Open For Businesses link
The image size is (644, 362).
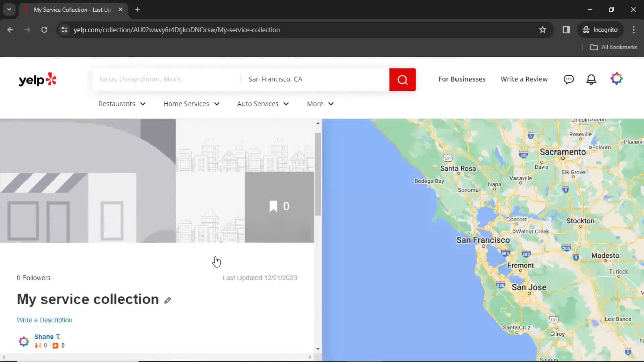pyautogui.click(x=462, y=79)
